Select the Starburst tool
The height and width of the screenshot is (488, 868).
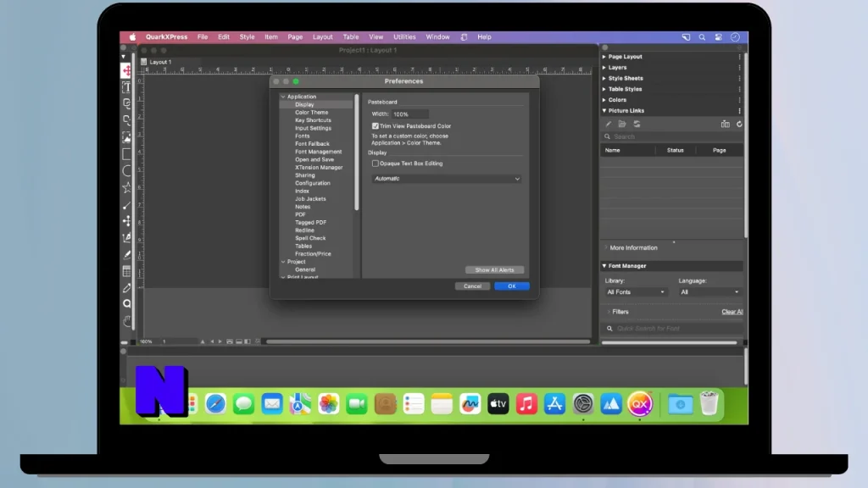click(x=127, y=187)
